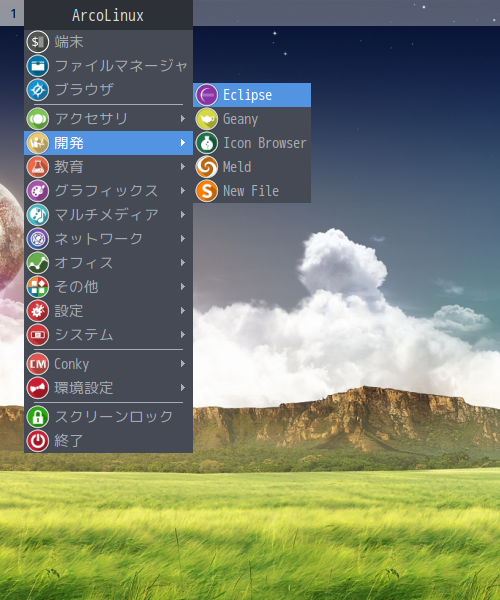Click the Meld orange swirl icon
The width and height of the screenshot is (500, 600).
tap(207, 167)
